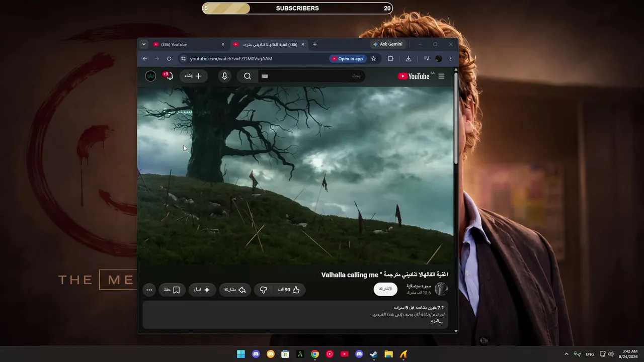Open Google Chrome from the taskbar

pyautogui.click(x=315, y=354)
